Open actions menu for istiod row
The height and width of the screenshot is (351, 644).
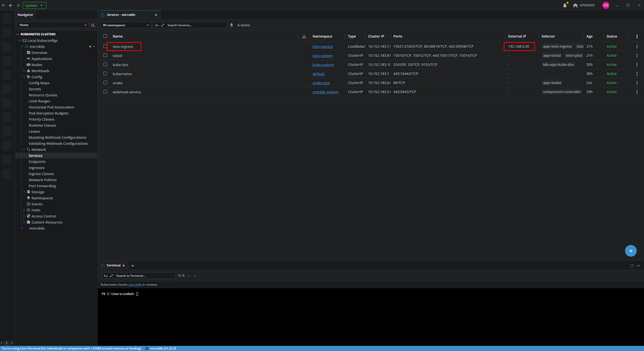point(637,56)
